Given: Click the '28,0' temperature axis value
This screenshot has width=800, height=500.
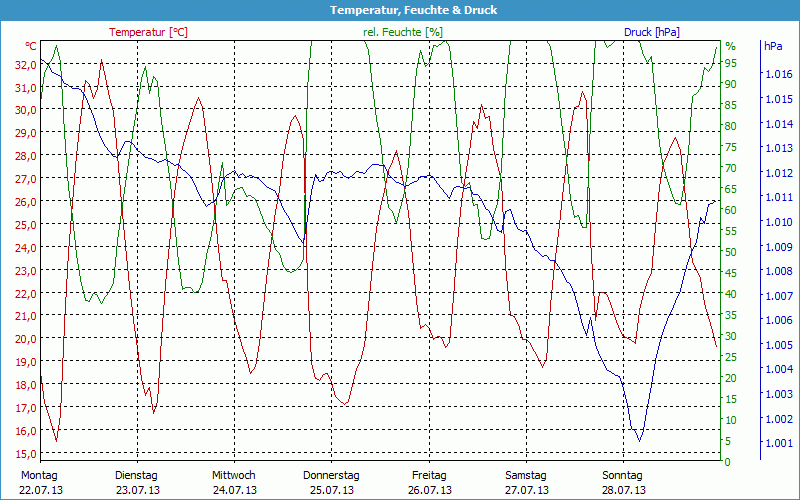Looking at the screenshot, I should [26, 156].
